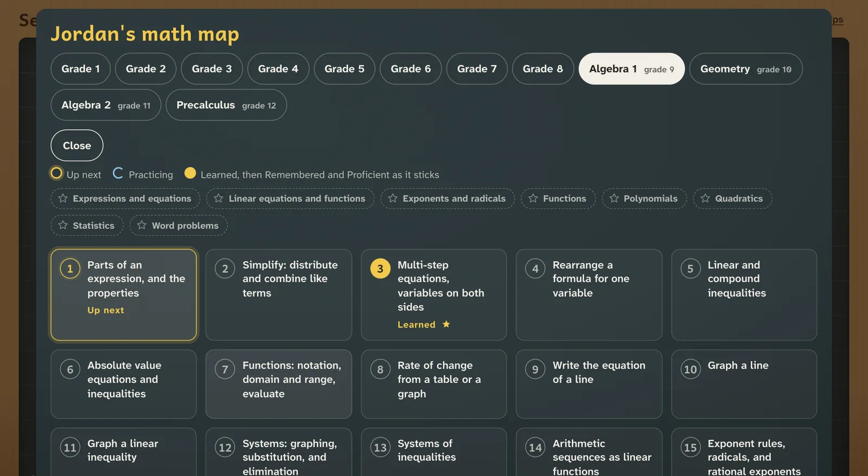Toggle the Word problems filter chip

click(x=178, y=226)
